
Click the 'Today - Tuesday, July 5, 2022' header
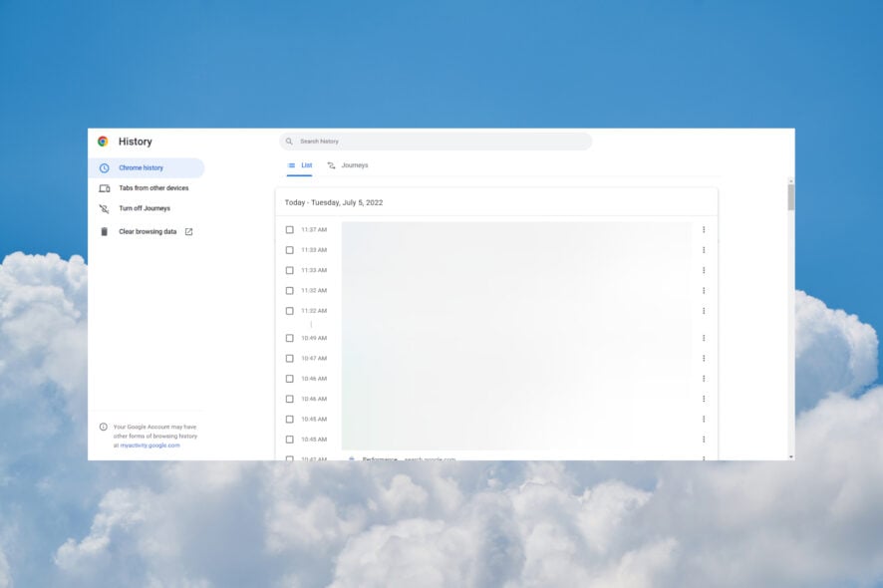click(334, 202)
